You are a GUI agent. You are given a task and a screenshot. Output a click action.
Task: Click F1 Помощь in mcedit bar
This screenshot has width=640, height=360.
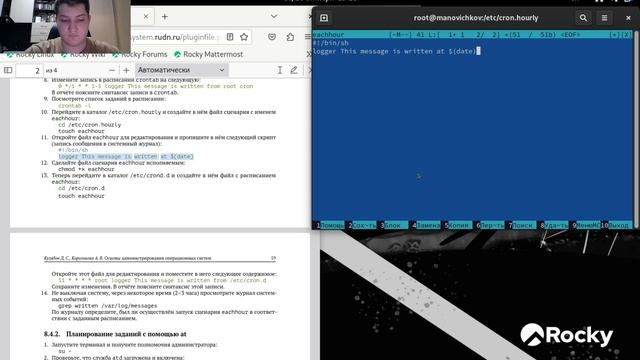click(330, 225)
